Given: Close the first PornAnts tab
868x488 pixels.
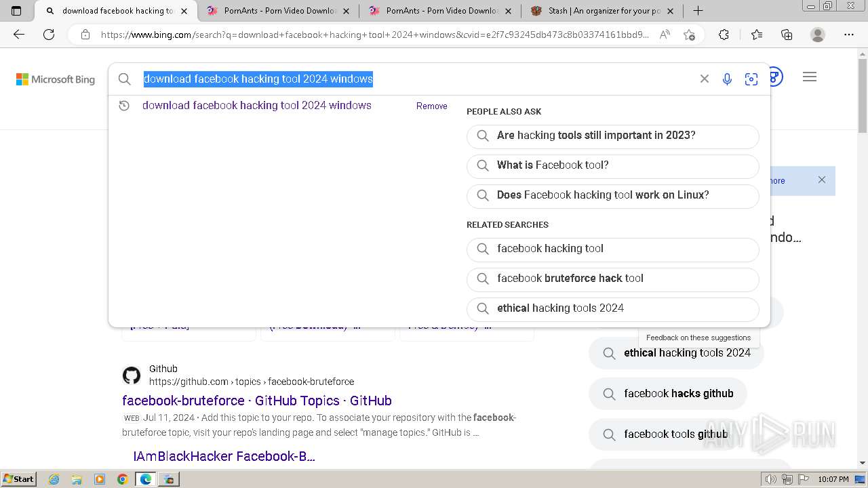Looking at the screenshot, I should coord(346,11).
